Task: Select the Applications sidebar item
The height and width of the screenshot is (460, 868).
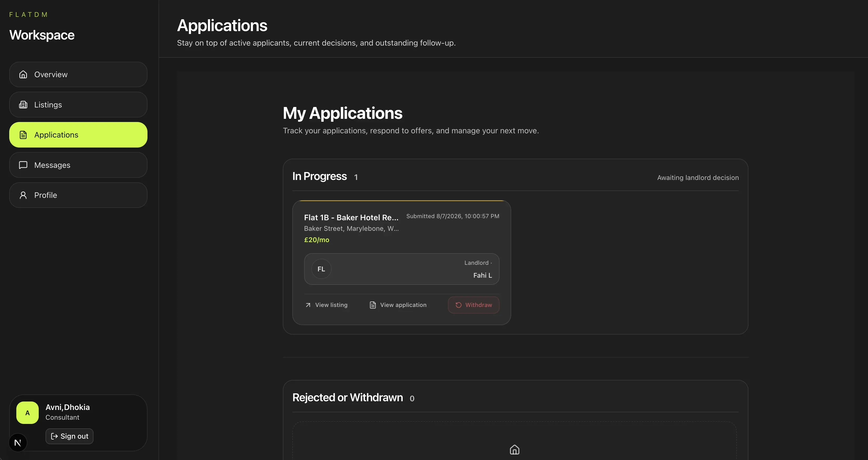Action: pos(78,135)
